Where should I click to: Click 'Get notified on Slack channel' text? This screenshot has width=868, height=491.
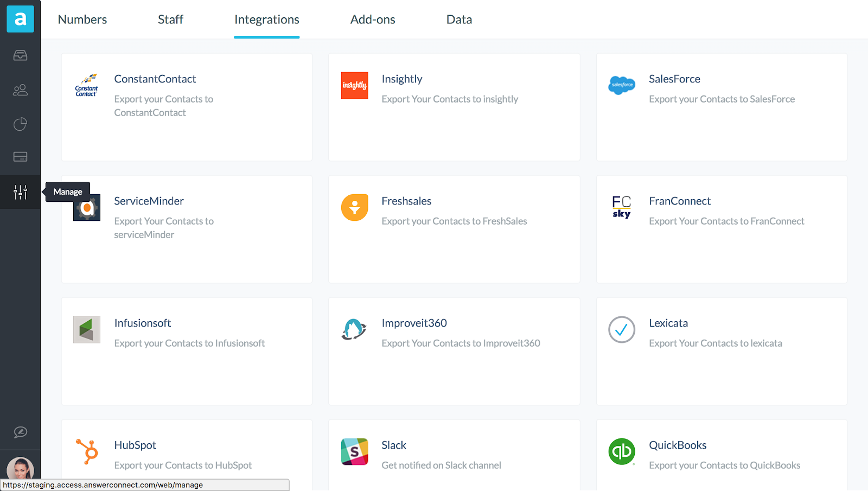(x=442, y=466)
